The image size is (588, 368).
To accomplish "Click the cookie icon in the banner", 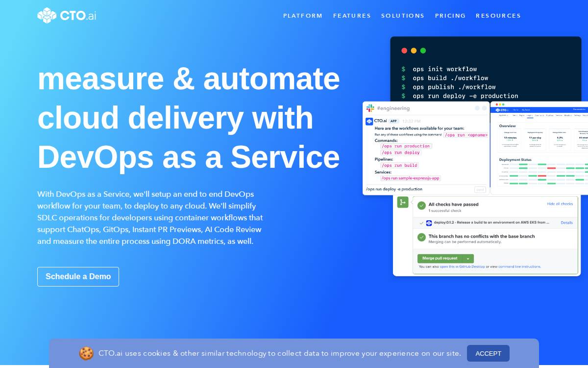I will click(x=86, y=353).
